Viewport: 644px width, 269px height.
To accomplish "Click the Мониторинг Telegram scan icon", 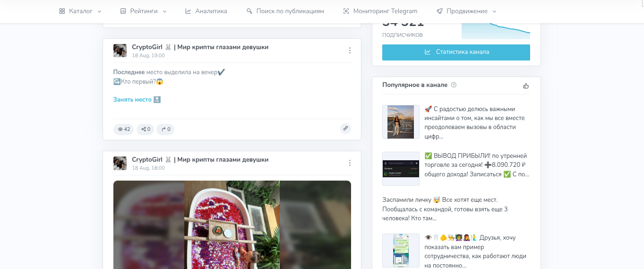I will click(x=346, y=11).
